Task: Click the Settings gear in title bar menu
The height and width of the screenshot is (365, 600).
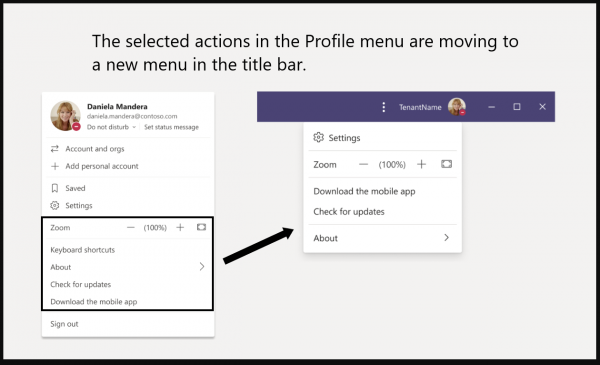Action: [x=318, y=137]
